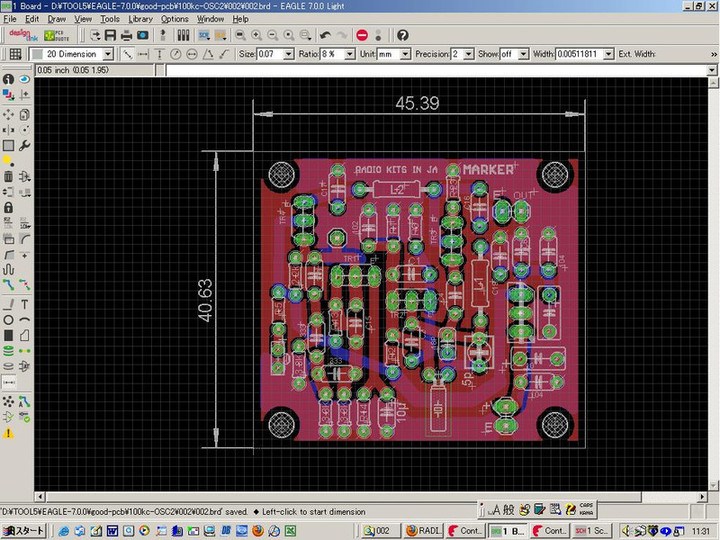Switch to the 1 Sc... schematic taskbar button
The image size is (720, 540).
pyautogui.click(x=591, y=530)
